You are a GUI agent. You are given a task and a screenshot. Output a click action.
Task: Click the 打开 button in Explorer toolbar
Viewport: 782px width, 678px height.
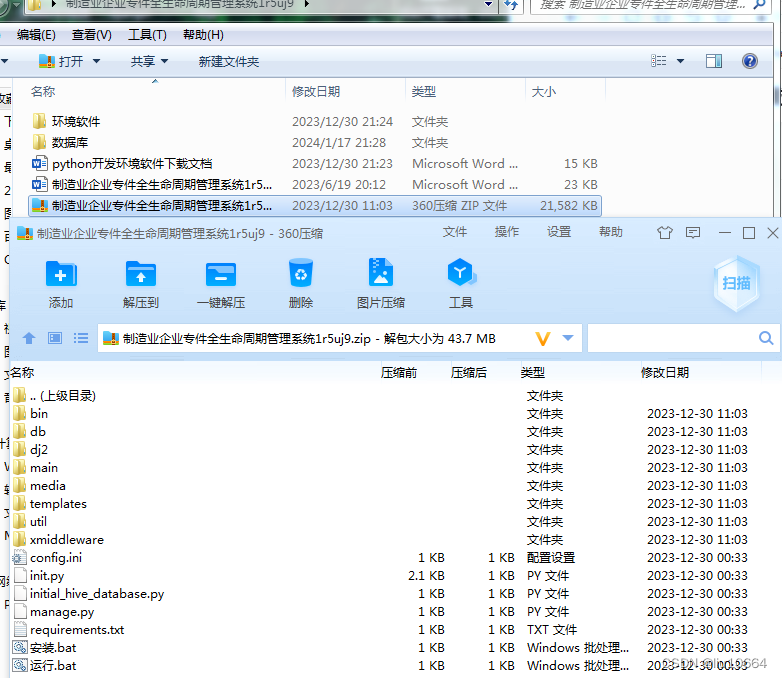click(x=61, y=61)
